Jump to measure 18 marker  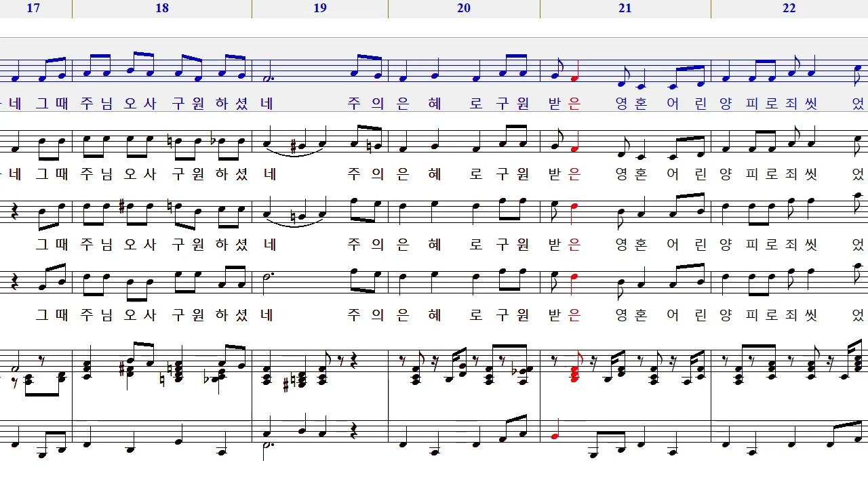click(161, 8)
